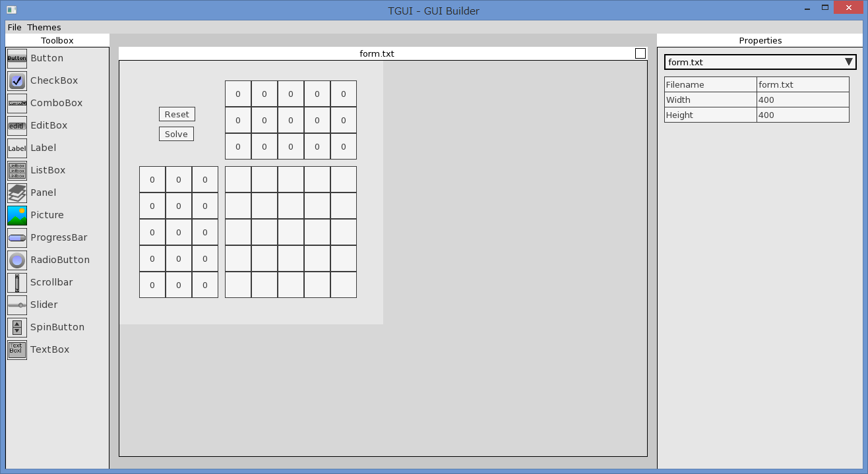Add a ProgressBar widget
This screenshot has width=868, height=474.
pos(60,237)
